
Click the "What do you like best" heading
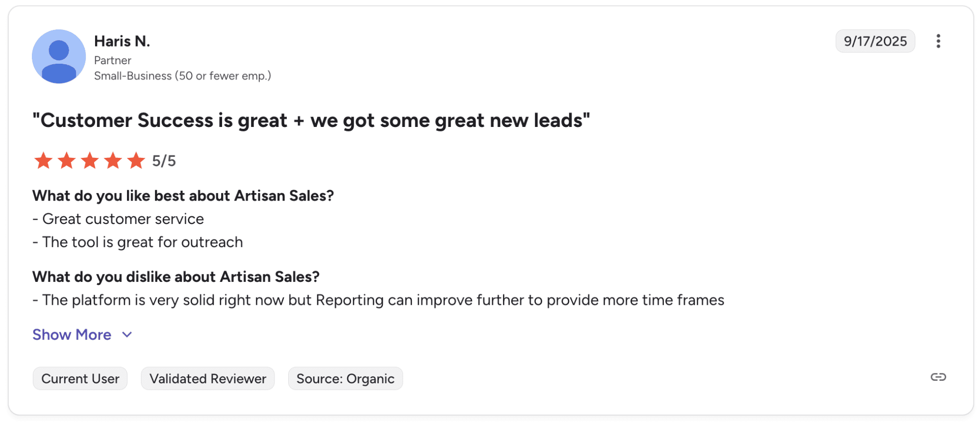pos(183,196)
